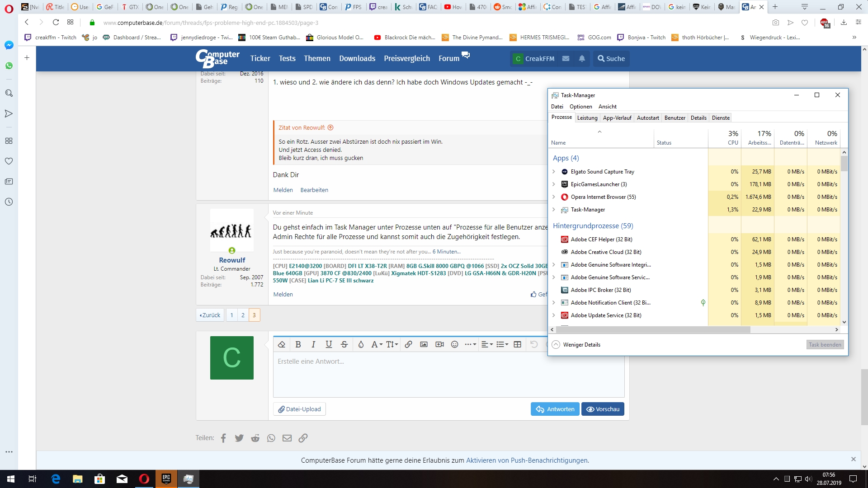This screenshot has height=488, width=868.
Task: Share thread by email envelope icon
Action: tap(287, 438)
